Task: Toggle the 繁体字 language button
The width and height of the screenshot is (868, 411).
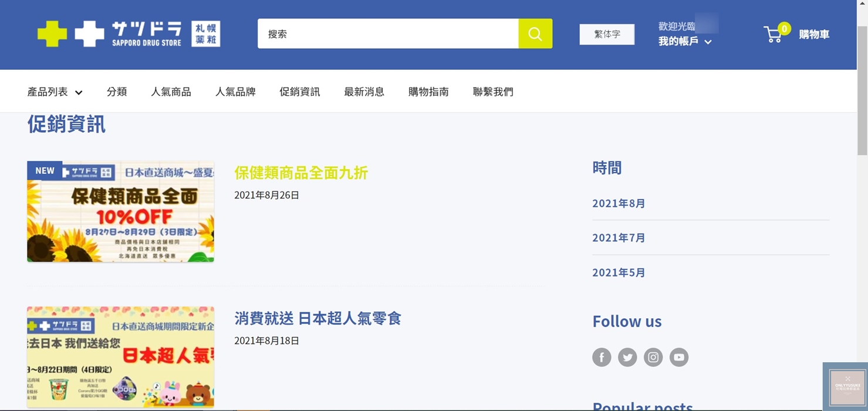Action: tap(607, 34)
